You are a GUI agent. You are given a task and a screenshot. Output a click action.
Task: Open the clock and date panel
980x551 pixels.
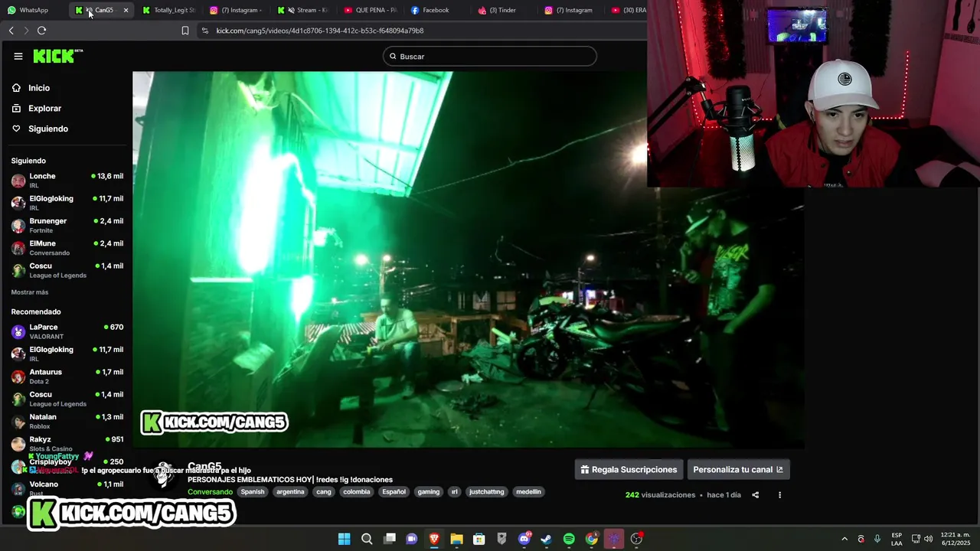click(955, 539)
